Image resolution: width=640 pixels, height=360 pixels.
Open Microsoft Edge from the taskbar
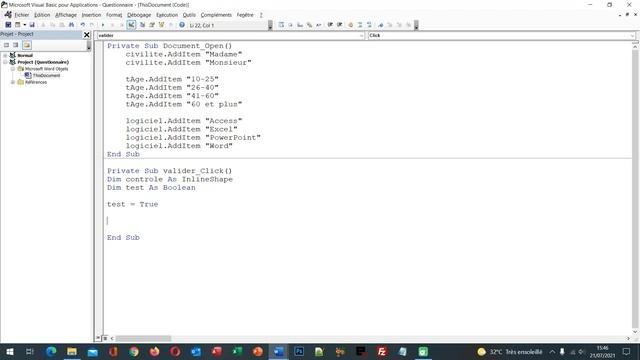pos(51,351)
